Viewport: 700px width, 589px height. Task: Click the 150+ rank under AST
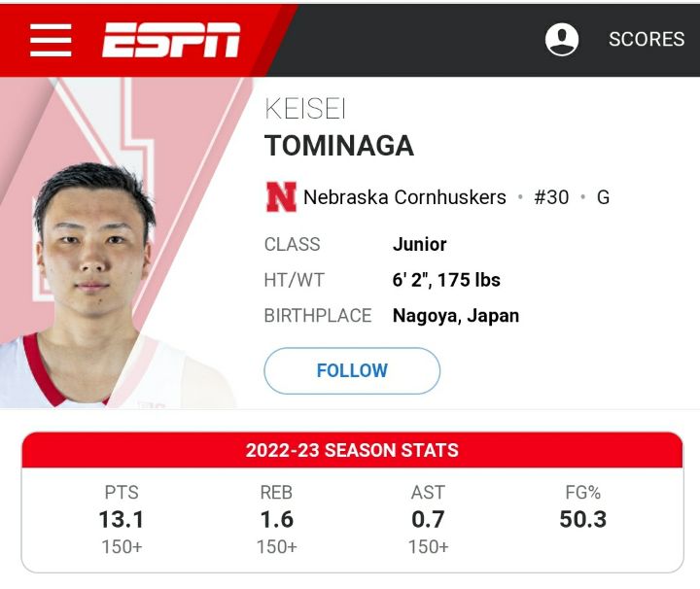428,547
